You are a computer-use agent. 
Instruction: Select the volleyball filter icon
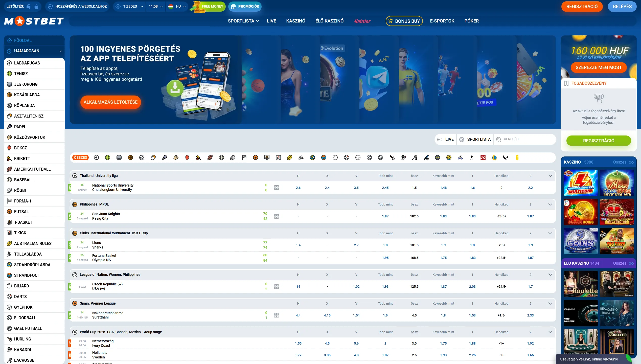[142, 157]
